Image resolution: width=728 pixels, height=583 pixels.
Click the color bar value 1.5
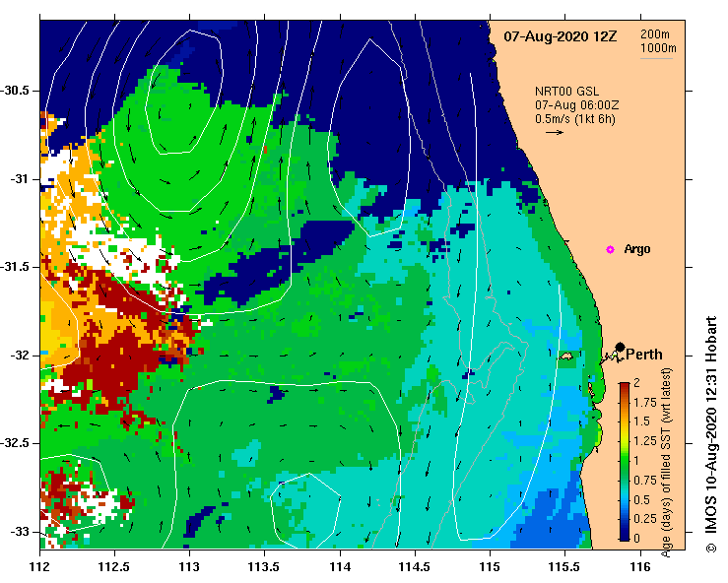[x=641, y=421]
